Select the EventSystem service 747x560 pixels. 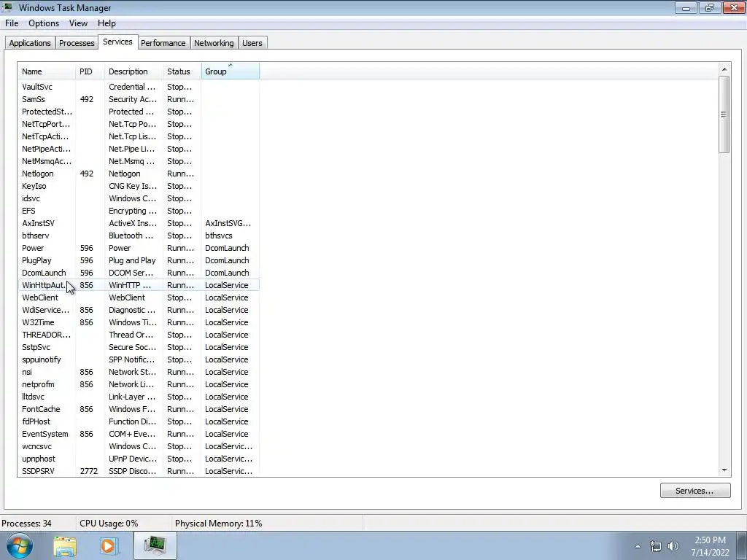click(45, 433)
